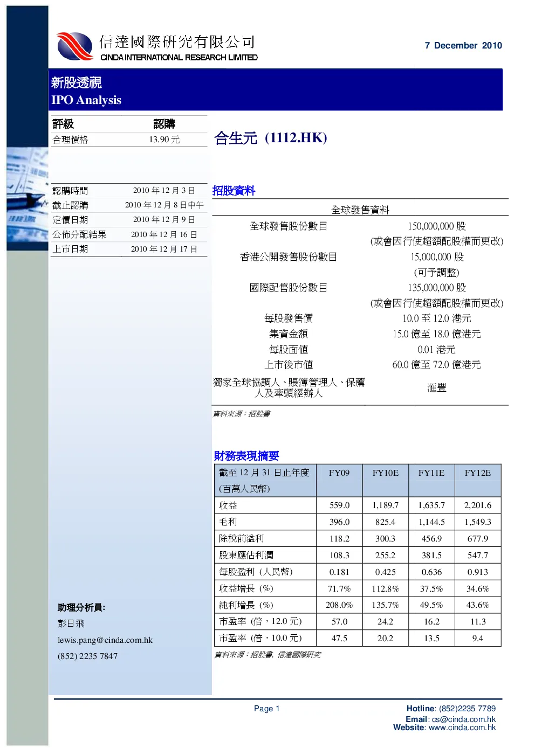Click the FY12E revenue cell 2,201.6
The width and height of the screenshot is (535, 756).
478,505
